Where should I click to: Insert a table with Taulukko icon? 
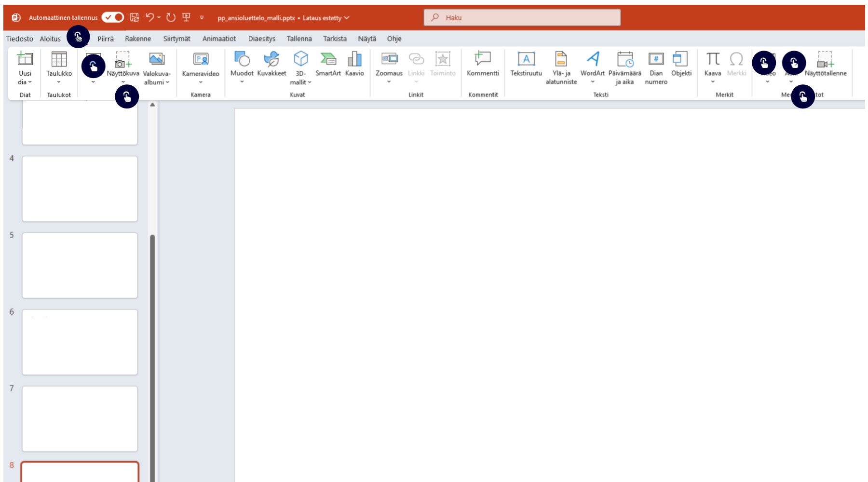pyautogui.click(x=59, y=59)
